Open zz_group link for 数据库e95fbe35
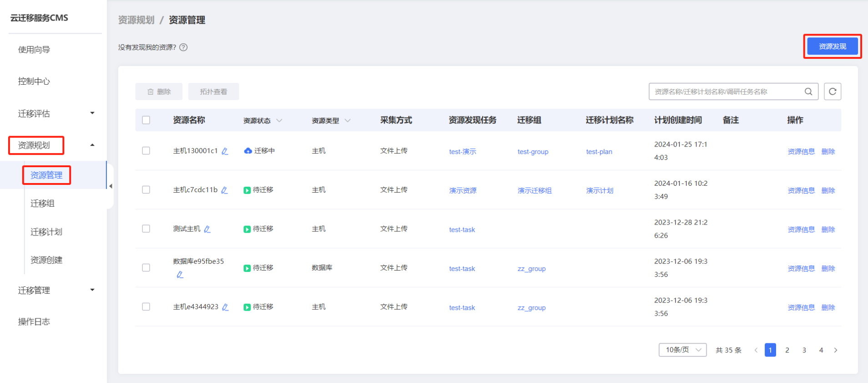 (531, 269)
